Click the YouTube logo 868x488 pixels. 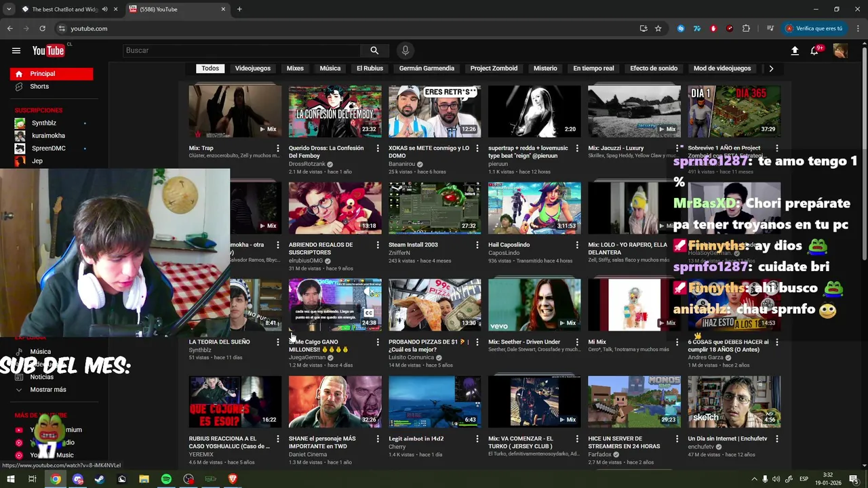(48, 50)
